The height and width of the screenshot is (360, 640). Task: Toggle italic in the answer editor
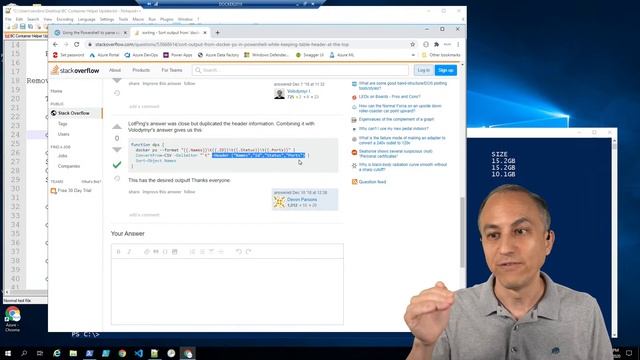(129, 252)
